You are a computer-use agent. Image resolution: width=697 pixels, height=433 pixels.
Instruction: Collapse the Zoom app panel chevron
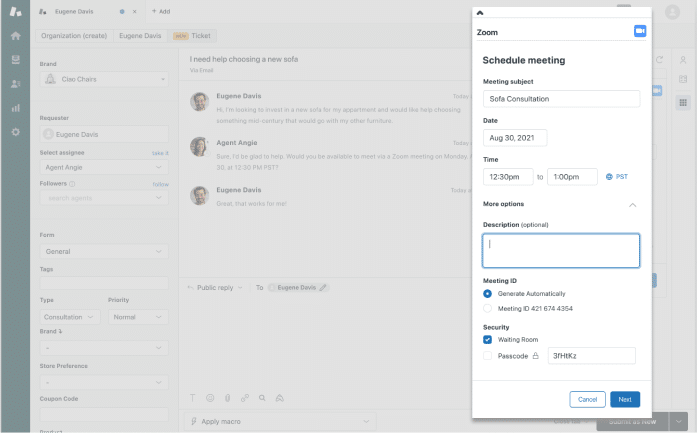[480, 13]
